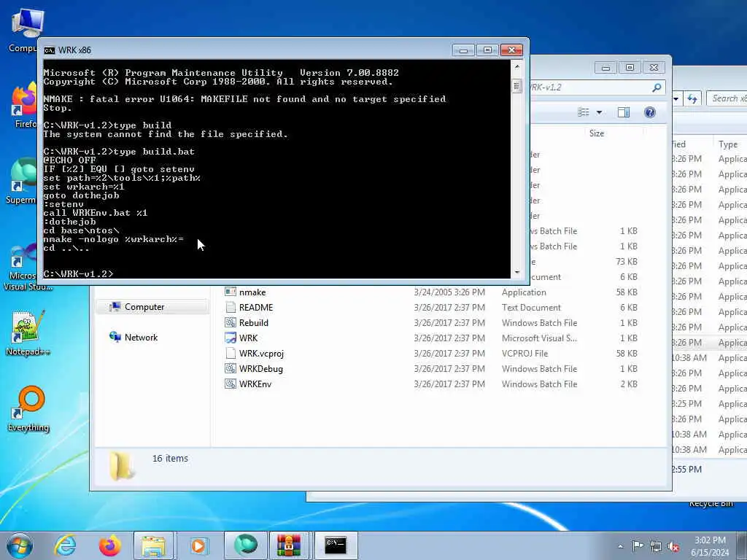Image resolution: width=747 pixels, height=560 pixels.
Task: Open the Everything desktop shortcut
Action: [28, 408]
